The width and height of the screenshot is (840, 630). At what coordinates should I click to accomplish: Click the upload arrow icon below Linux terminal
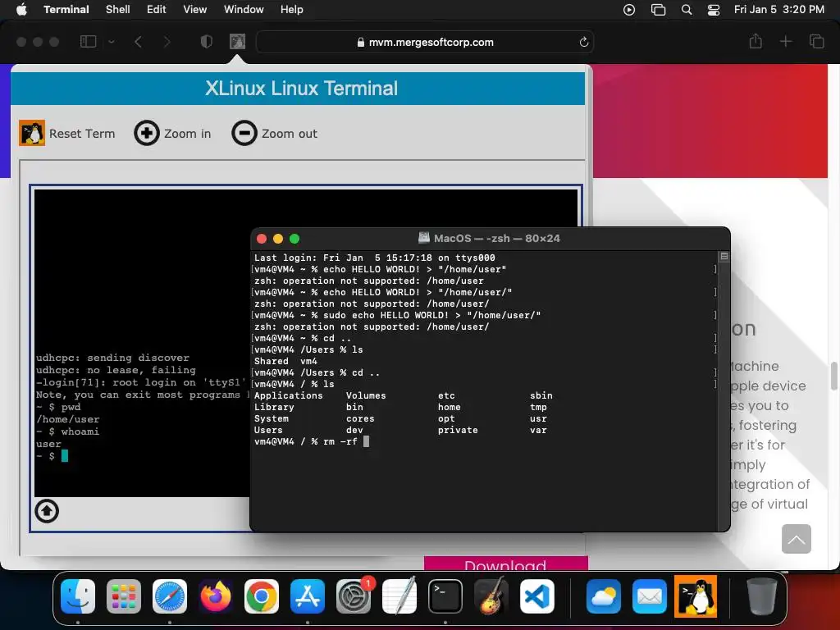[x=47, y=511]
